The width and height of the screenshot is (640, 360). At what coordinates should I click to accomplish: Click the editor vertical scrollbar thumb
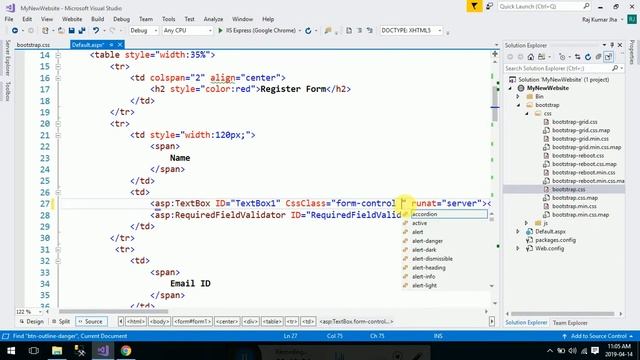495,104
